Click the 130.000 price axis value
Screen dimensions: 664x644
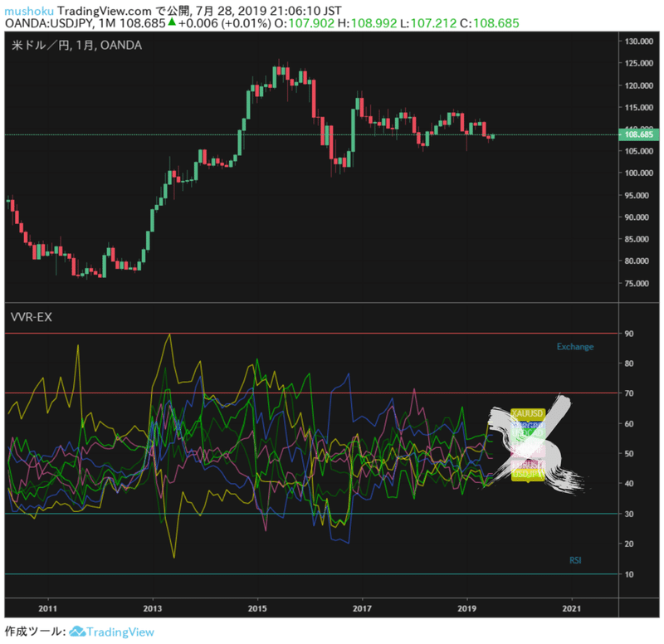tap(638, 41)
